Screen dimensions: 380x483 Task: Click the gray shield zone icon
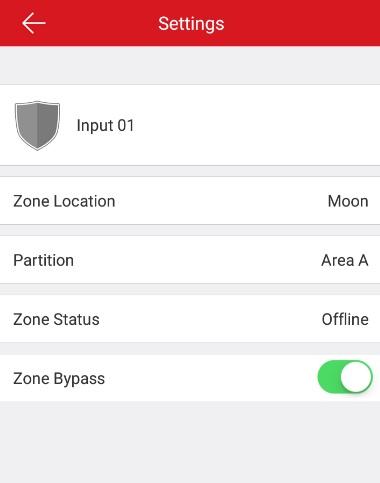pyautogui.click(x=37, y=125)
